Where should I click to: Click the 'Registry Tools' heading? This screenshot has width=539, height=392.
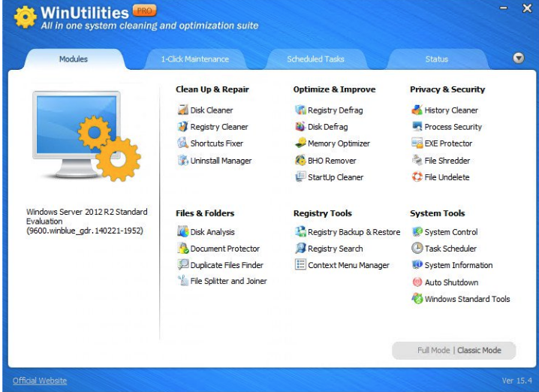323,213
